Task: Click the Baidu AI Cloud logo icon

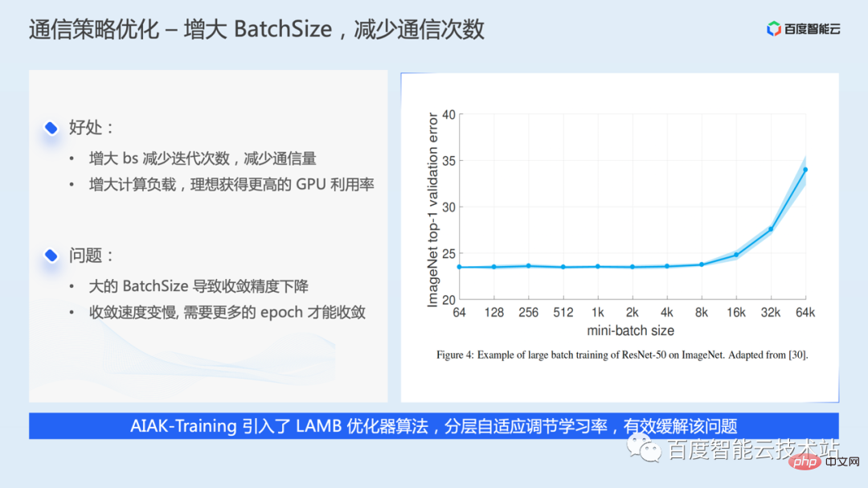Action: (774, 30)
